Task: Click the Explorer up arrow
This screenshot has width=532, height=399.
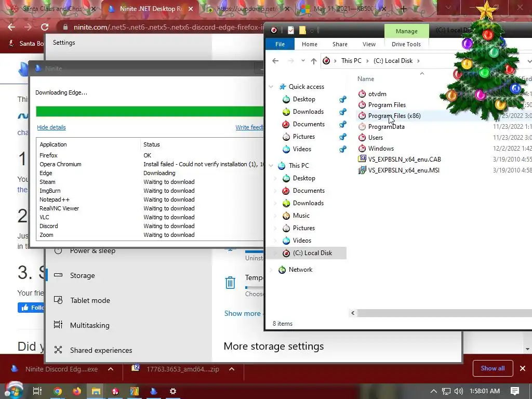Action: tap(313, 61)
